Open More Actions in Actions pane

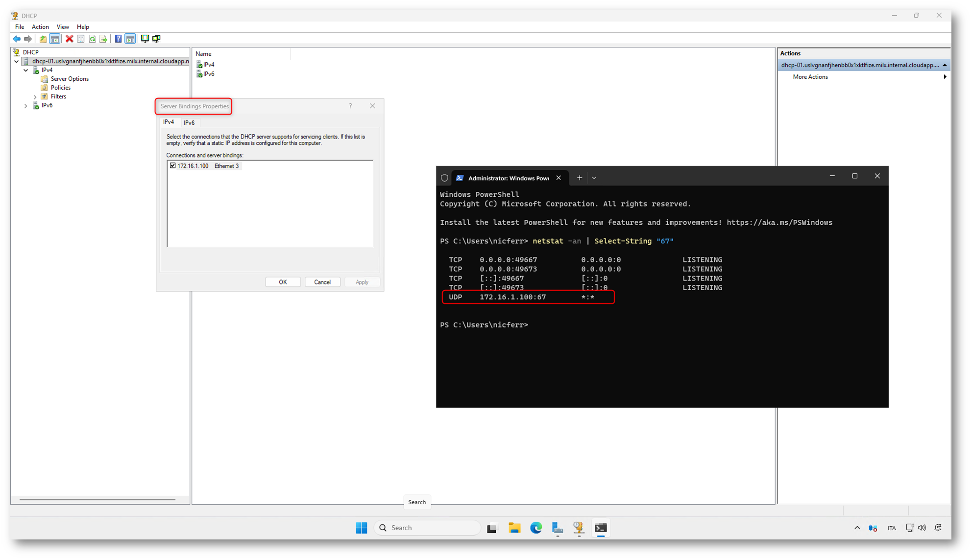tap(810, 77)
